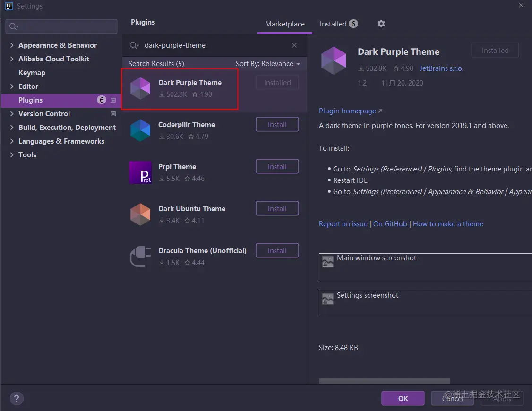Viewport: 532px width, 411px height.
Task: Click the Plugins count badge 6 in sidebar
Action: click(102, 100)
